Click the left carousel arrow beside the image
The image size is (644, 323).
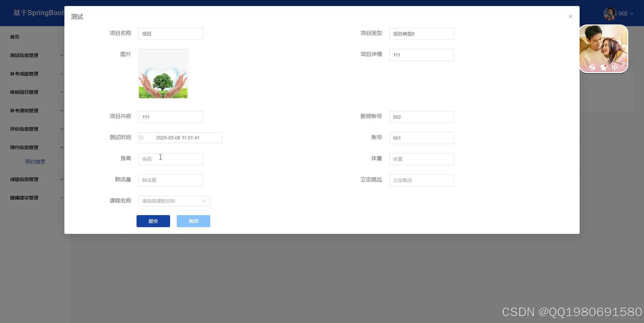(141, 73)
